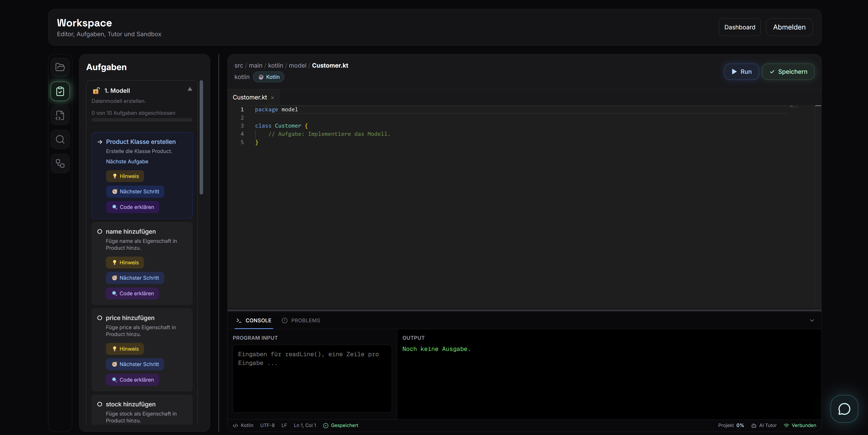The image size is (868, 435).
Task: Open the sandbox shapes icon in sidebar
Action: [60, 164]
